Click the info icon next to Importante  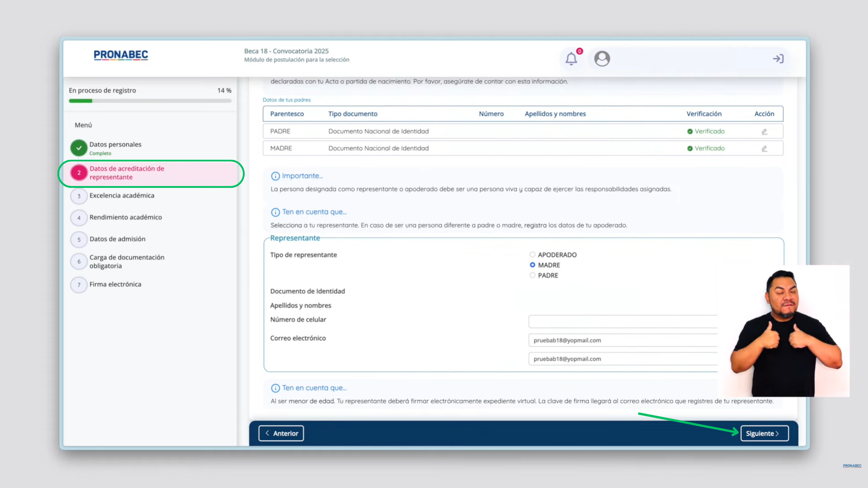(275, 176)
